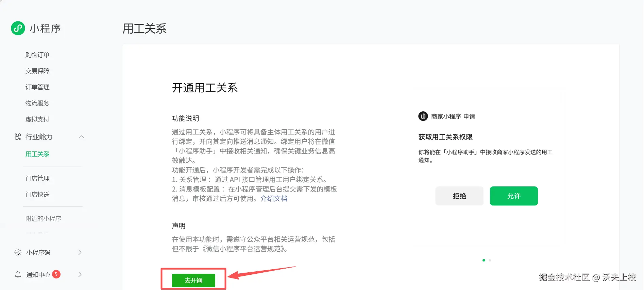Click the green 允许 button
The image size is (644, 290).
pos(514,196)
